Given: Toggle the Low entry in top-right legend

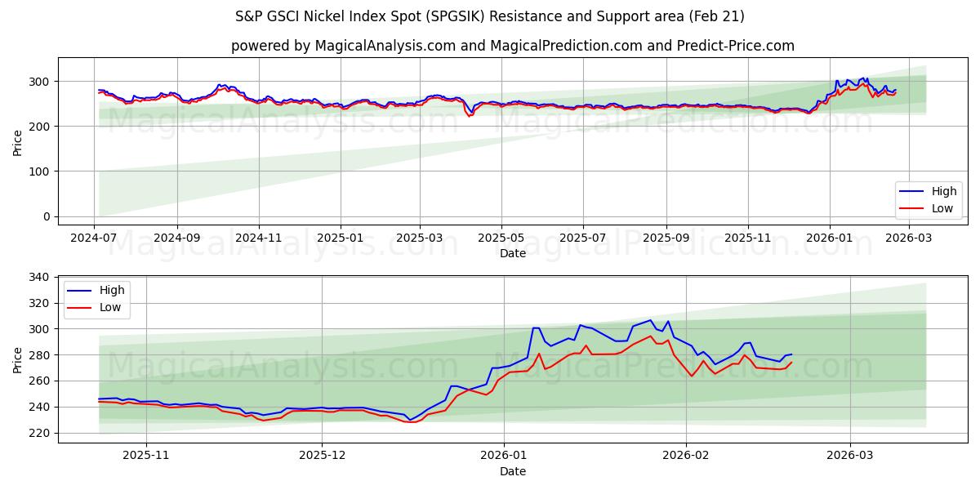Looking at the screenshot, I should 939,208.
